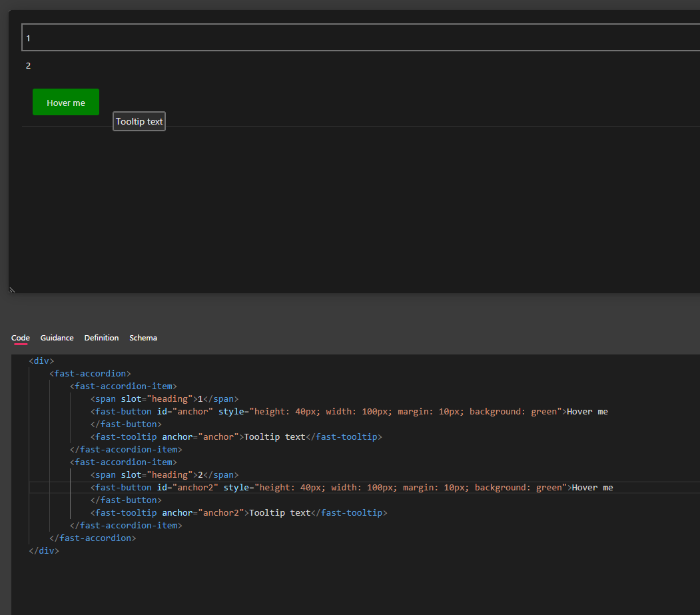
Task: Switch to the Guidance tab
Action: (57, 338)
